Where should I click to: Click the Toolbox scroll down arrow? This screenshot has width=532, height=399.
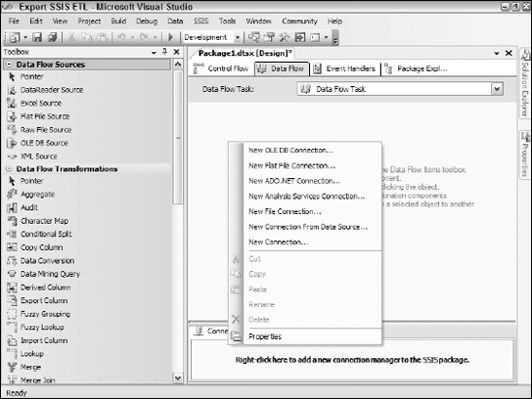tap(177, 378)
